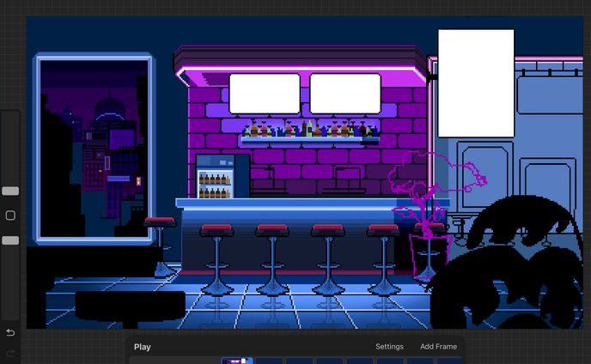Select the highlighted frame thumbnail in the timeline
Viewport: 591px width, 364px height.
(237, 361)
